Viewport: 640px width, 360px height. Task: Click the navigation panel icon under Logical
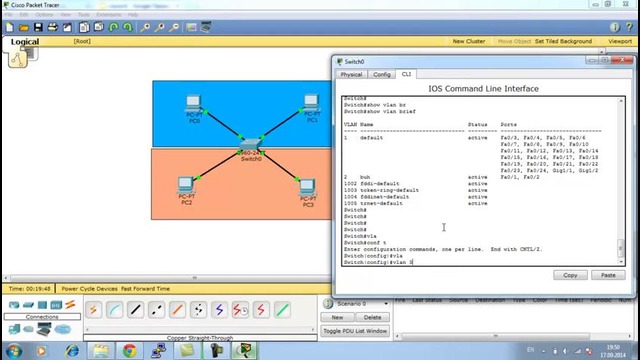tap(18, 60)
